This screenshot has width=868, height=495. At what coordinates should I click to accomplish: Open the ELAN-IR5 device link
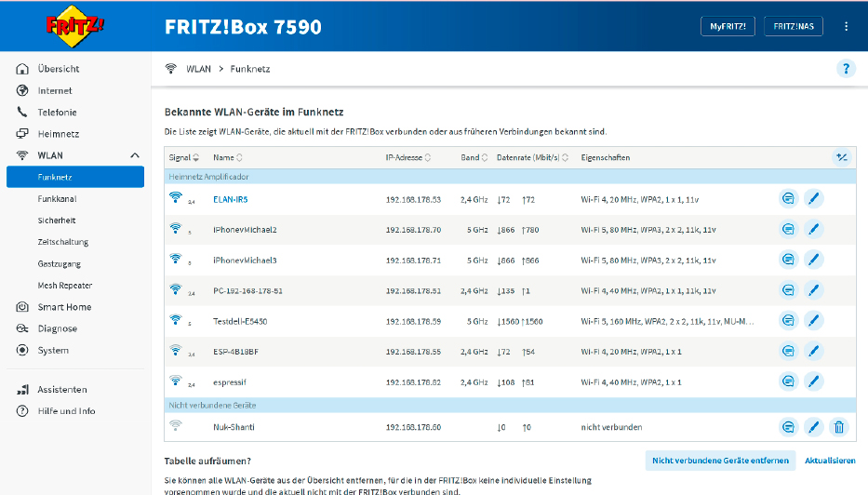231,199
